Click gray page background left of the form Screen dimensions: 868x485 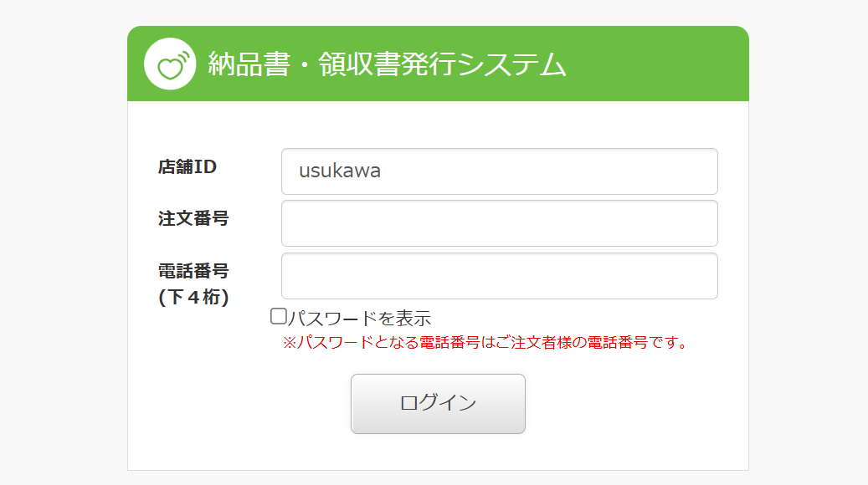[x=63, y=251]
